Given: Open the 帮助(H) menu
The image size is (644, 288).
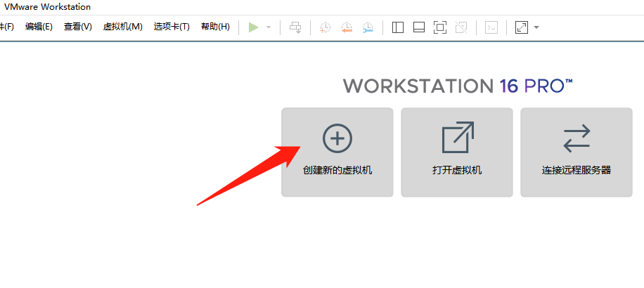Looking at the screenshot, I should pyautogui.click(x=215, y=27).
